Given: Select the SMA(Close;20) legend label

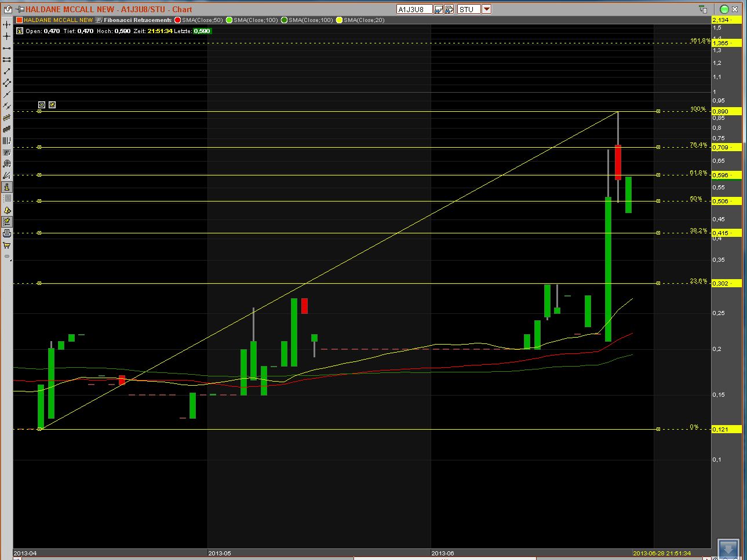Looking at the screenshot, I should coord(364,20).
